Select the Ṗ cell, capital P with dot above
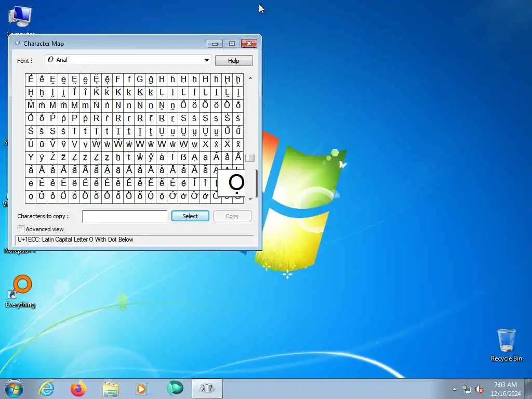532x399 pixels. (x=74, y=118)
